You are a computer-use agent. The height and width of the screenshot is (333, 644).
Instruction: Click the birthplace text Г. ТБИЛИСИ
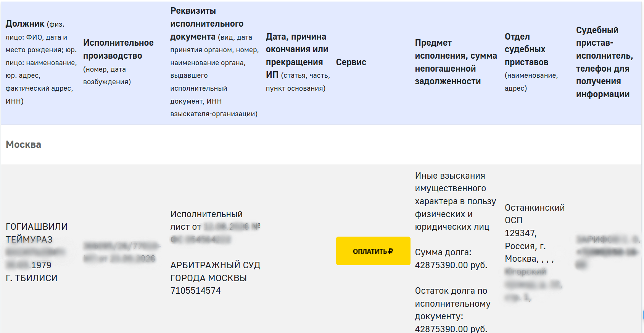(31, 278)
